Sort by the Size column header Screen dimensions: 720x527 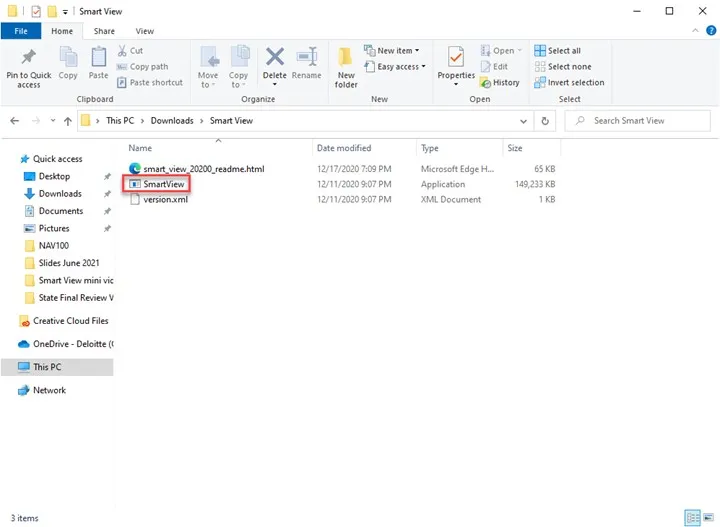515,148
